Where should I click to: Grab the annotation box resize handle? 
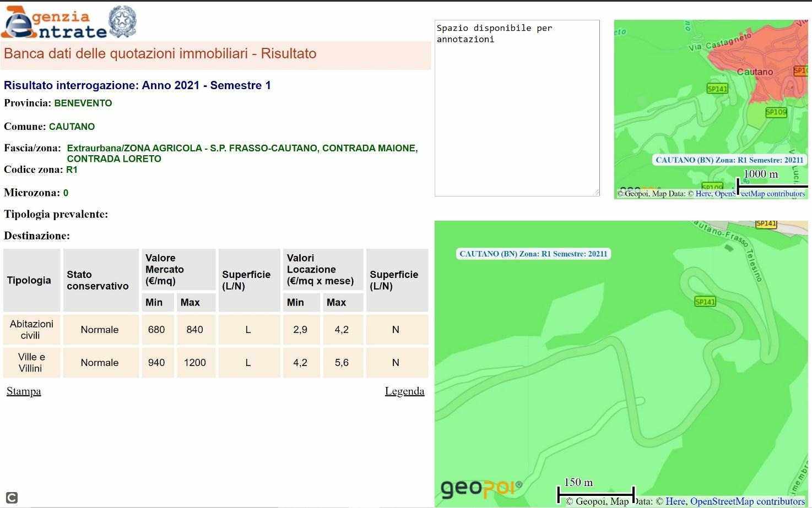[596, 192]
